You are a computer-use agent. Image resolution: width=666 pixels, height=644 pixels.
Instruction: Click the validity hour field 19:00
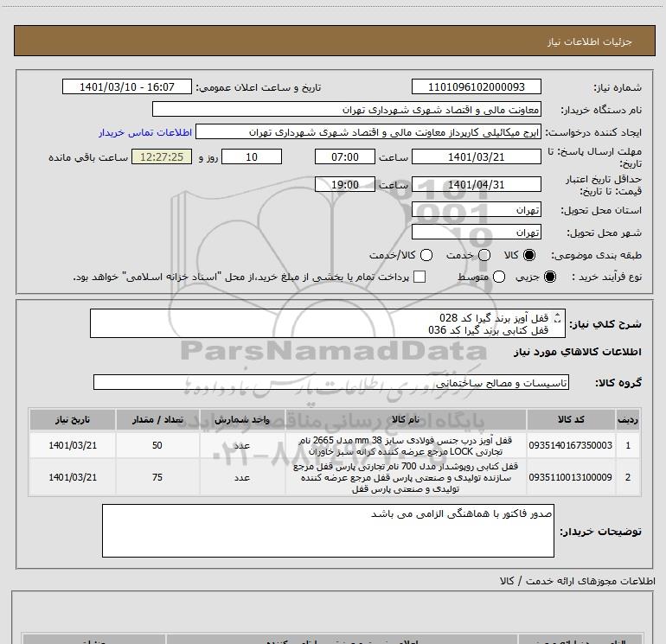pos(345,184)
